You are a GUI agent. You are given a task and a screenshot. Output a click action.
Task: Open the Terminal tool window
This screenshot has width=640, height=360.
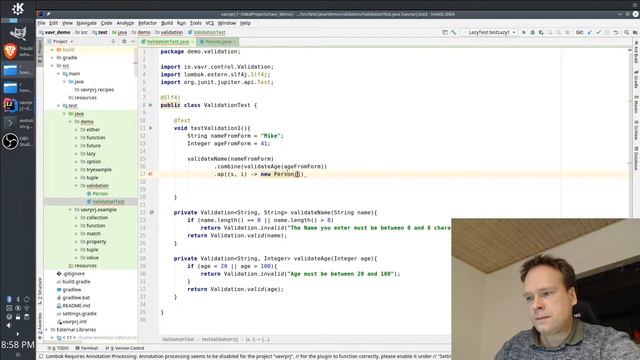87,348
